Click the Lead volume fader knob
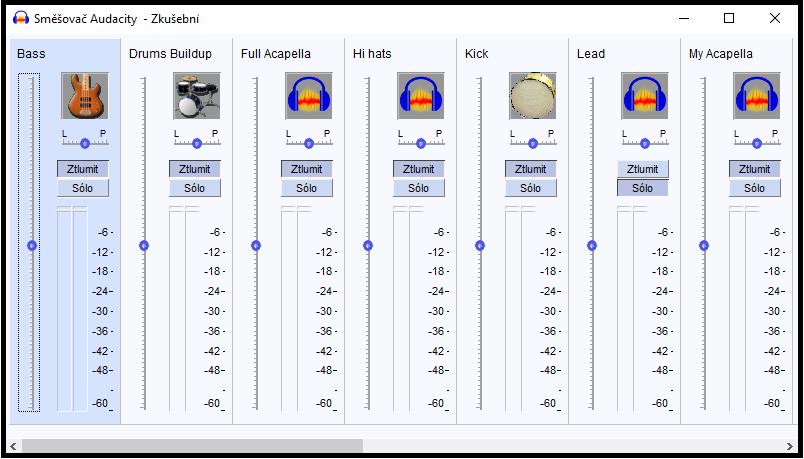 [592, 246]
